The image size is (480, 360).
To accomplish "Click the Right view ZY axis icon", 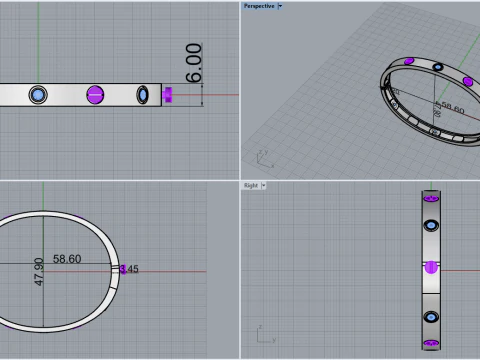I will [266, 334].
